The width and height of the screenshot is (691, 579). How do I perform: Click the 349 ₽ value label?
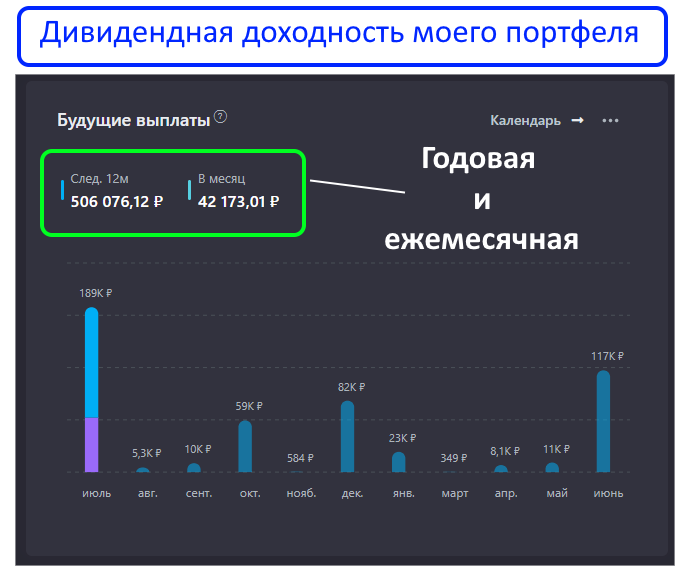(x=453, y=458)
